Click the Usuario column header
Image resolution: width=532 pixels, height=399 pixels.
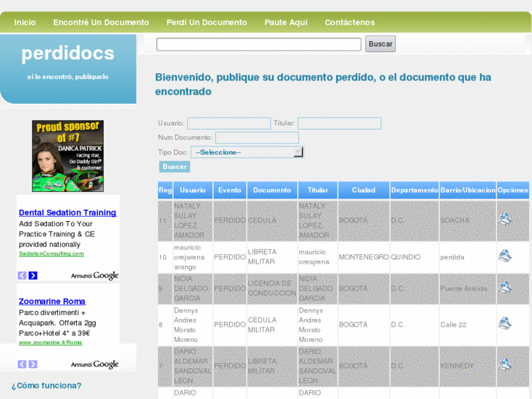(x=192, y=190)
